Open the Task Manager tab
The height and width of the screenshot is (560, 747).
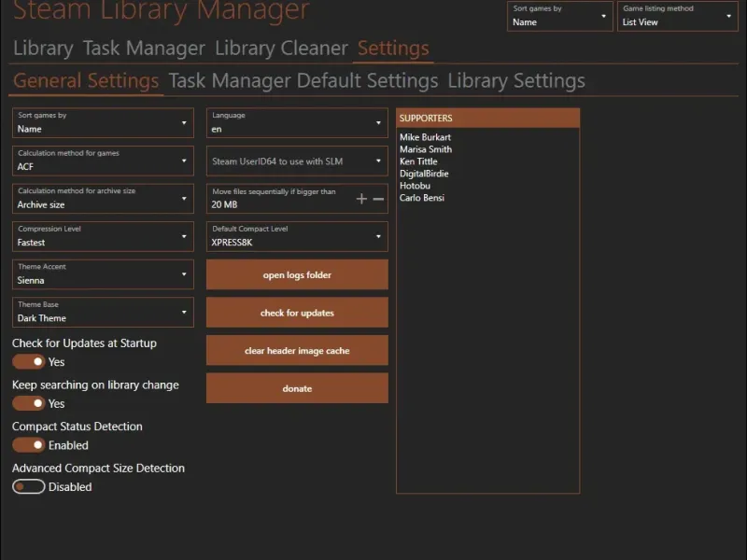(144, 49)
